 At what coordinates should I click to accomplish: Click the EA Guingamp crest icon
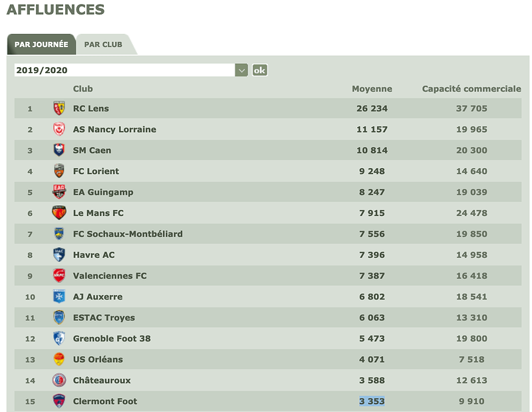click(x=59, y=192)
